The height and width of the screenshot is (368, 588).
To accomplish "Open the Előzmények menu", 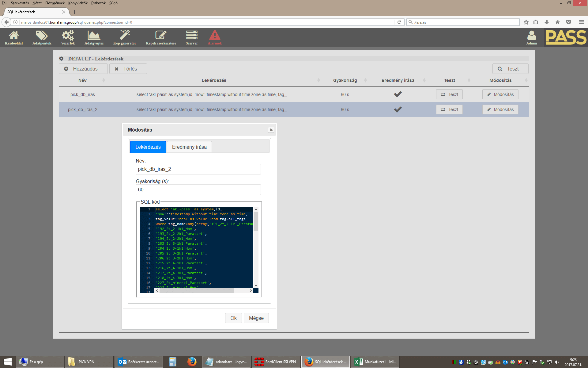I will (55, 3).
